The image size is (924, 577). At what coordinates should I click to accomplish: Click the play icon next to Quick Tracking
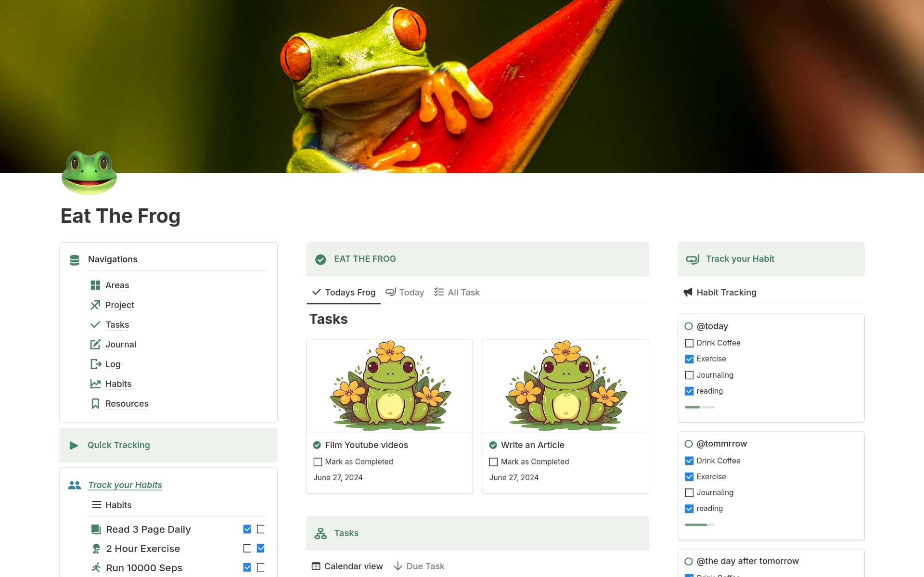click(74, 445)
